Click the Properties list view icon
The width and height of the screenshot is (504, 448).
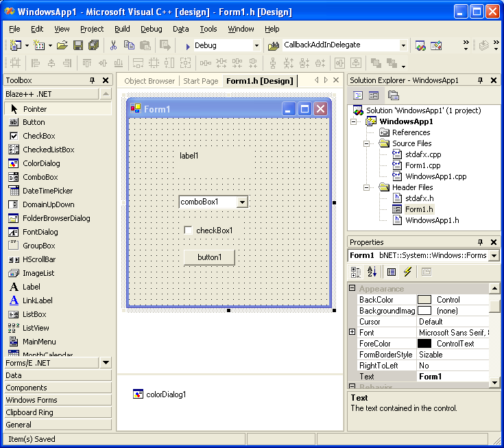pyautogui.click(x=392, y=272)
